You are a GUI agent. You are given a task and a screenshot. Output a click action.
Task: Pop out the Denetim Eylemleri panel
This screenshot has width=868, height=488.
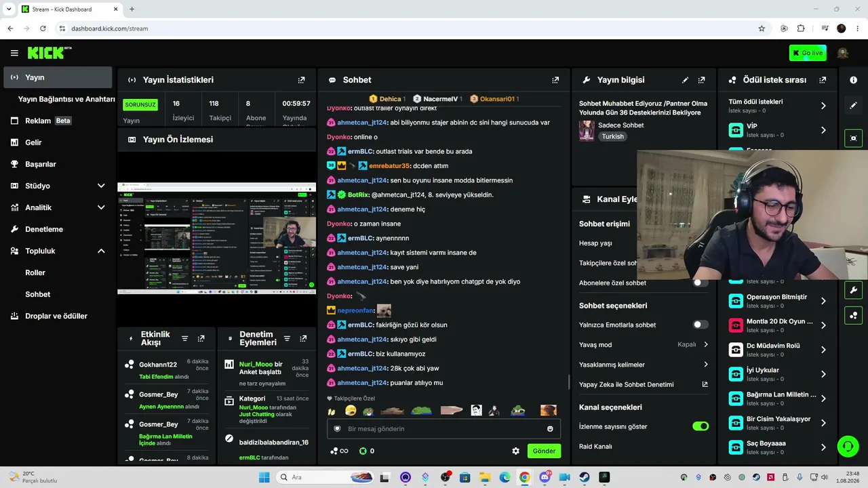pyautogui.click(x=303, y=338)
